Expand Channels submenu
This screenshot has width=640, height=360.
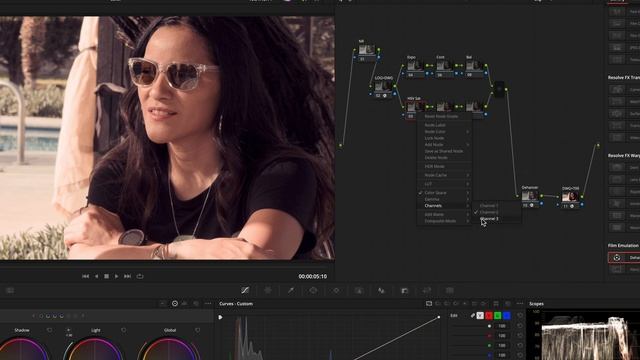(x=444, y=206)
